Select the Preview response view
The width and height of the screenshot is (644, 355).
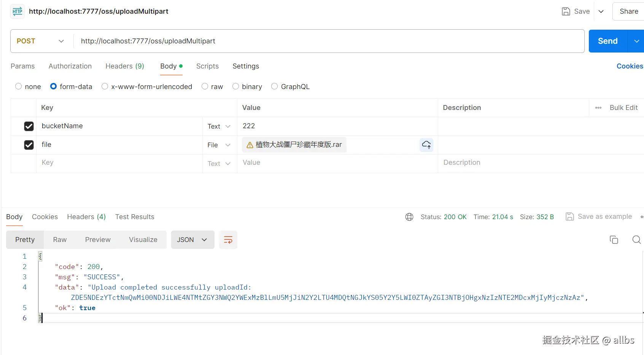click(x=98, y=240)
